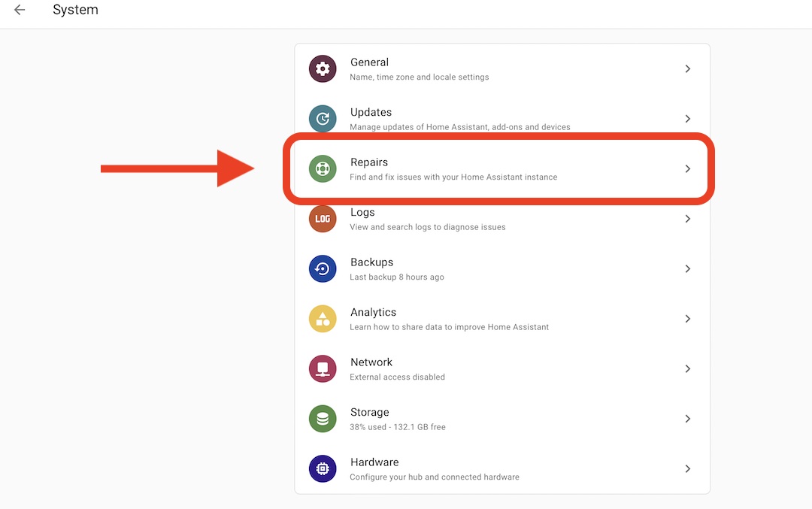812x509 pixels.
Task: Open the General menu entry
Action: [501, 69]
